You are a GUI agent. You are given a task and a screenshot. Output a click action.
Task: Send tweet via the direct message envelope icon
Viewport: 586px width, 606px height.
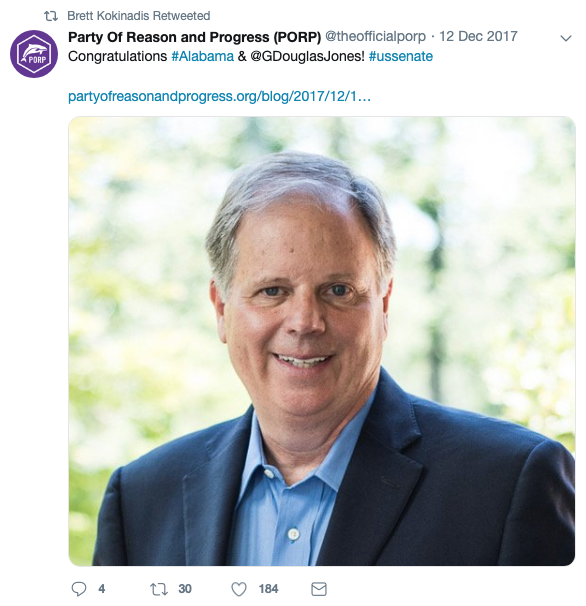pos(319,589)
